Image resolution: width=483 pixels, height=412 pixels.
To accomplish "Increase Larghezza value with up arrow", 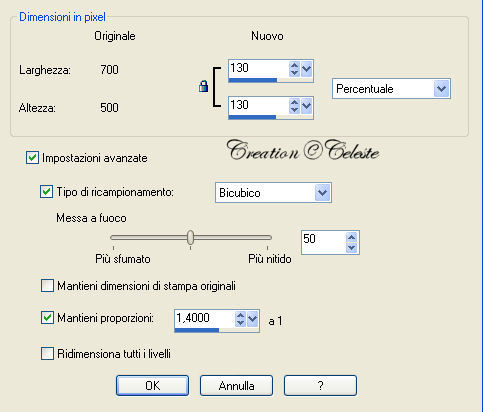I will click(x=294, y=66).
